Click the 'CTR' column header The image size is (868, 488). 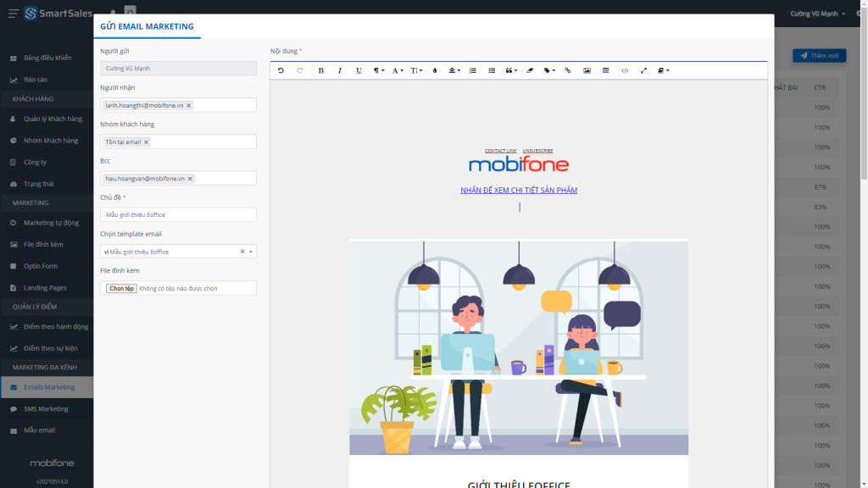coord(820,88)
